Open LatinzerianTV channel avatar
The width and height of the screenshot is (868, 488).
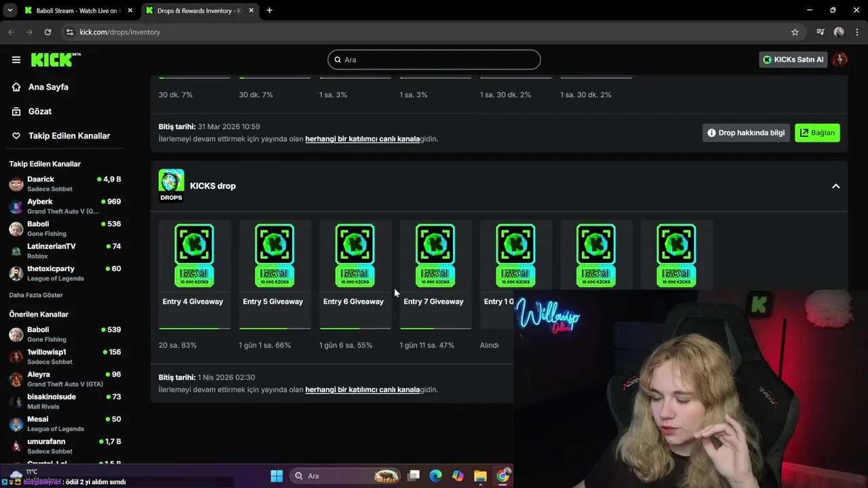click(16, 251)
